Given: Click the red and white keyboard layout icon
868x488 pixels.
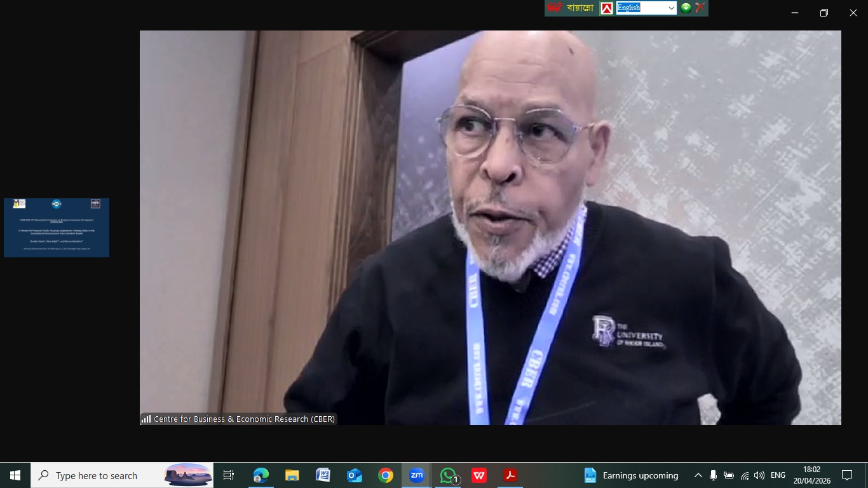Looking at the screenshot, I should pyautogui.click(x=607, y=8).
